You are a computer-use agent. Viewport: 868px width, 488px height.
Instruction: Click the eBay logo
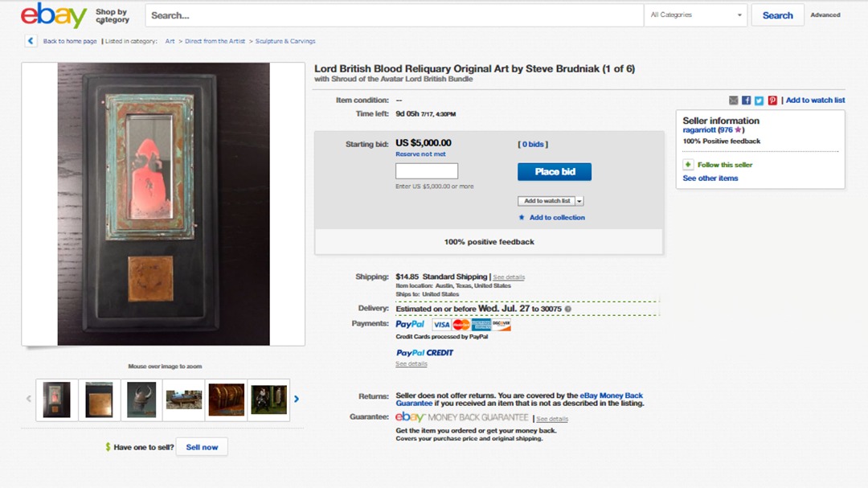coord(54,15)
